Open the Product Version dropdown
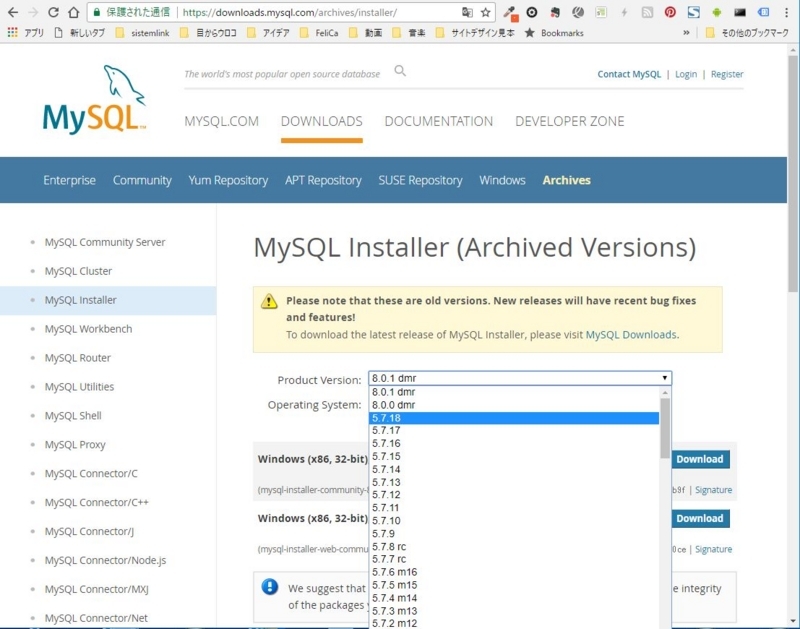This screenshot has height=629, width=800. click(520, 378)
